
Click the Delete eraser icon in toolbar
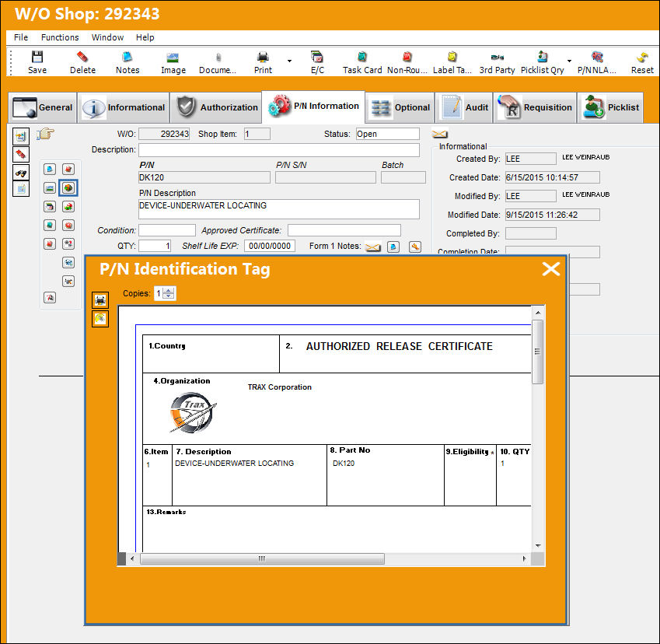[82, 57]
